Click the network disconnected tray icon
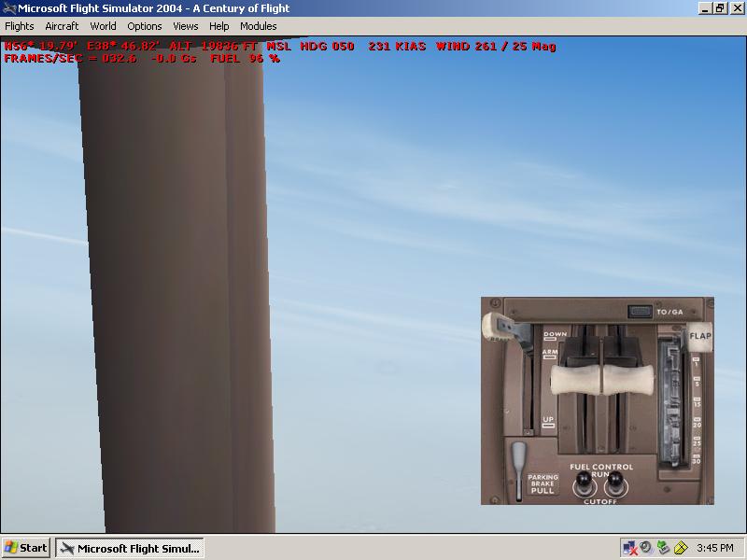The width and height of the screenshot is (747, 560). (x=630, y=548)
